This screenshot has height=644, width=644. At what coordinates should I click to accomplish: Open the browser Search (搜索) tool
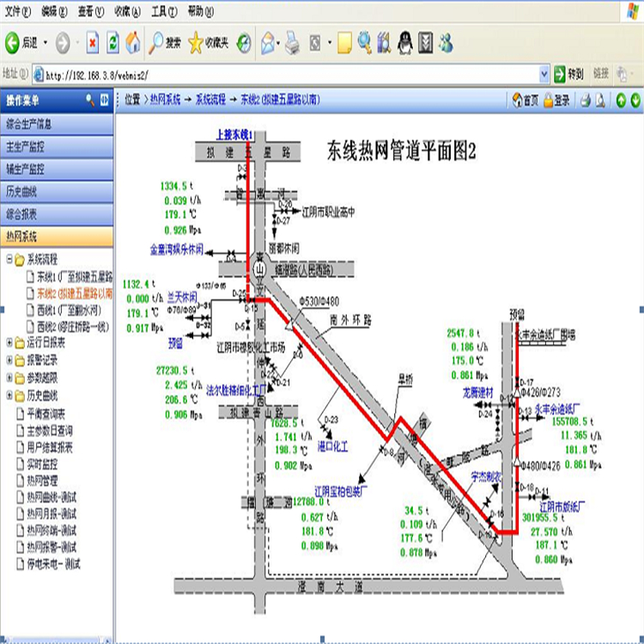[166, 41]
